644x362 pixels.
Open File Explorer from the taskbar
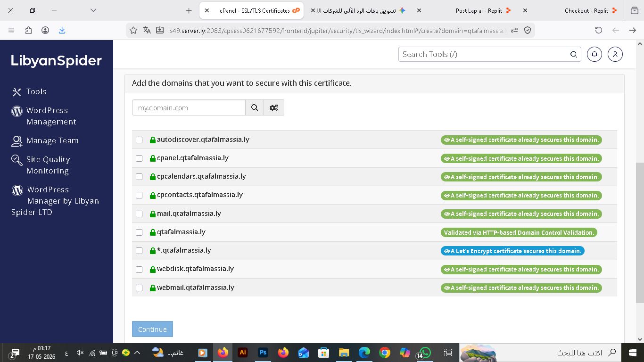coord(344,352)
